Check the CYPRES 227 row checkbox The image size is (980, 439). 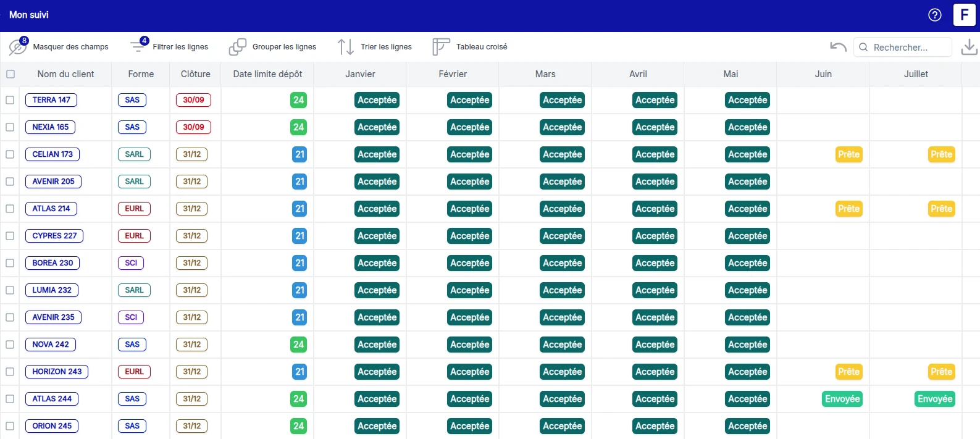10,236
